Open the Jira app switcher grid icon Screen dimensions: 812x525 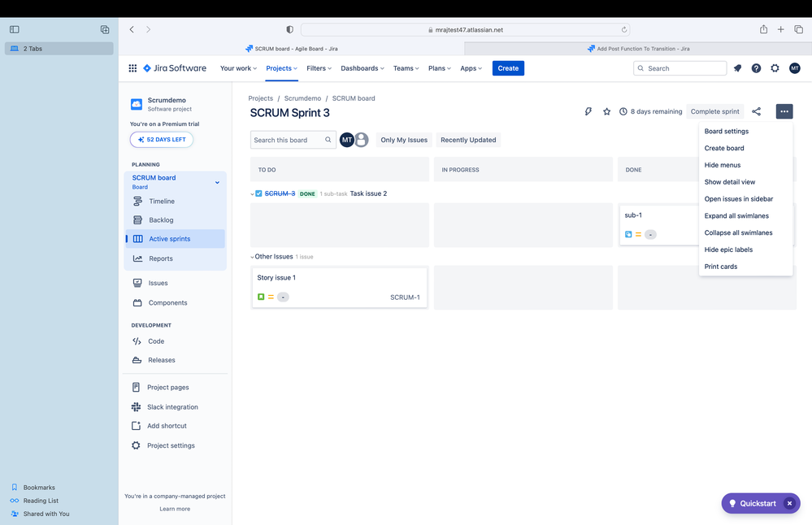(x=132, y=68)
